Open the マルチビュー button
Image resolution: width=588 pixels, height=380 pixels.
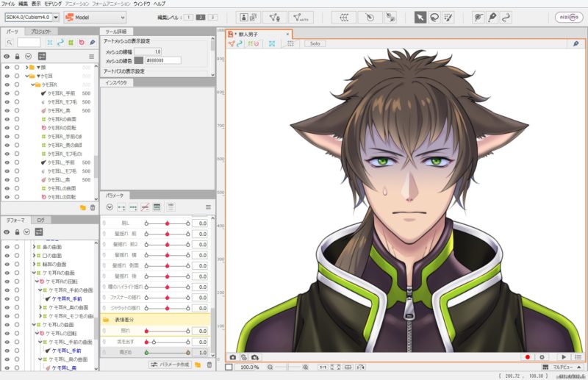(562, 368)
